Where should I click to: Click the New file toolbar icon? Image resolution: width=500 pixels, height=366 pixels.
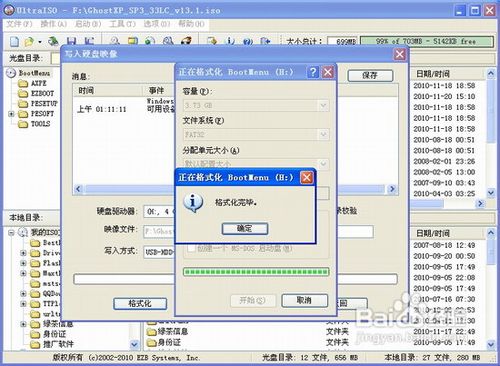click(x=14, y=41)
